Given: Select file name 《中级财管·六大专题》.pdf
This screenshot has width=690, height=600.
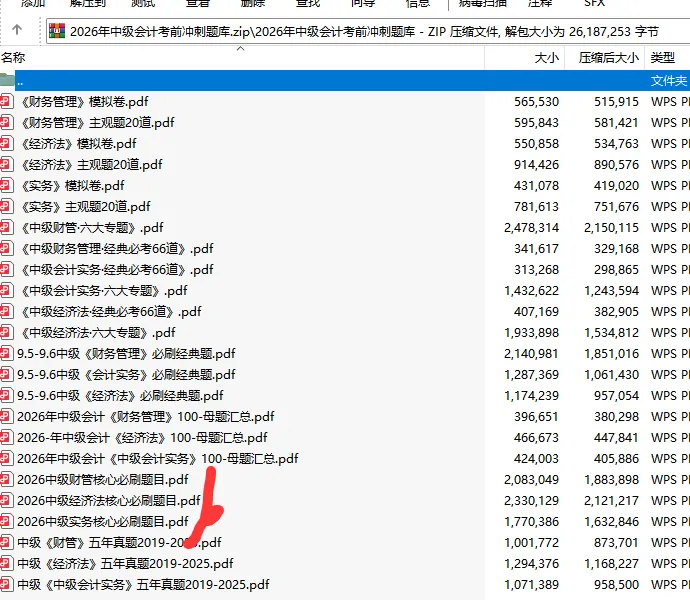Looking at the screenshot, I should click(92, 228).
